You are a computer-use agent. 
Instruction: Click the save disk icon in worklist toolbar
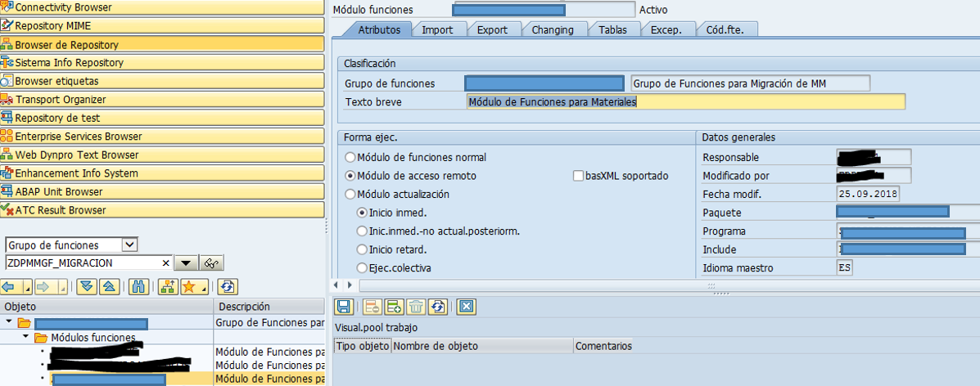pyautogui.click(x=344, y=307)
